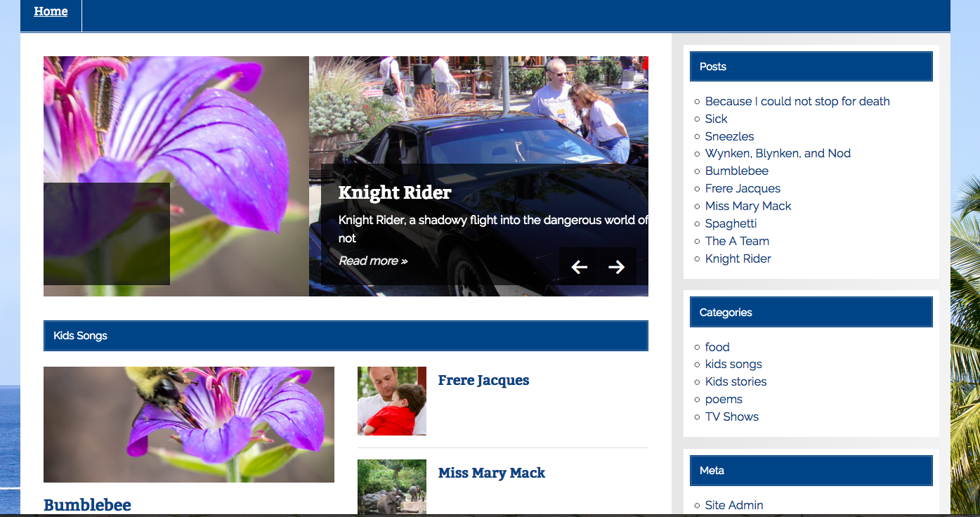Screen dimensions: 980x517
Task: Select the TV Shows category
Action: coord(732,417)
